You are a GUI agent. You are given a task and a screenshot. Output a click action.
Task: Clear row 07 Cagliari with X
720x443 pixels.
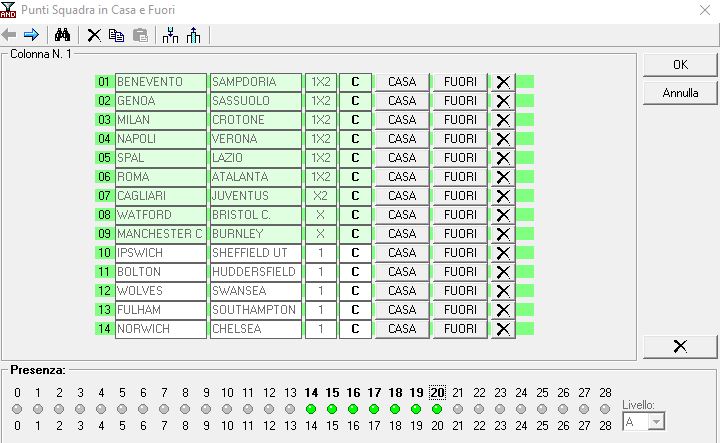click(503, 196)
